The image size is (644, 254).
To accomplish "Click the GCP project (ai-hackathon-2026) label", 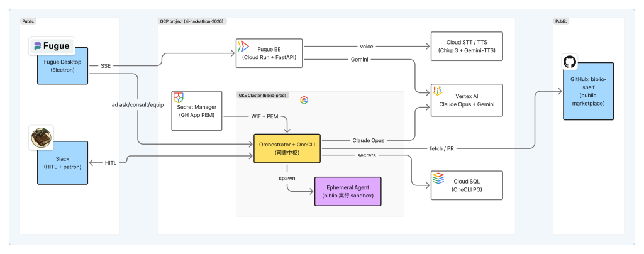I will pos(192,21).
